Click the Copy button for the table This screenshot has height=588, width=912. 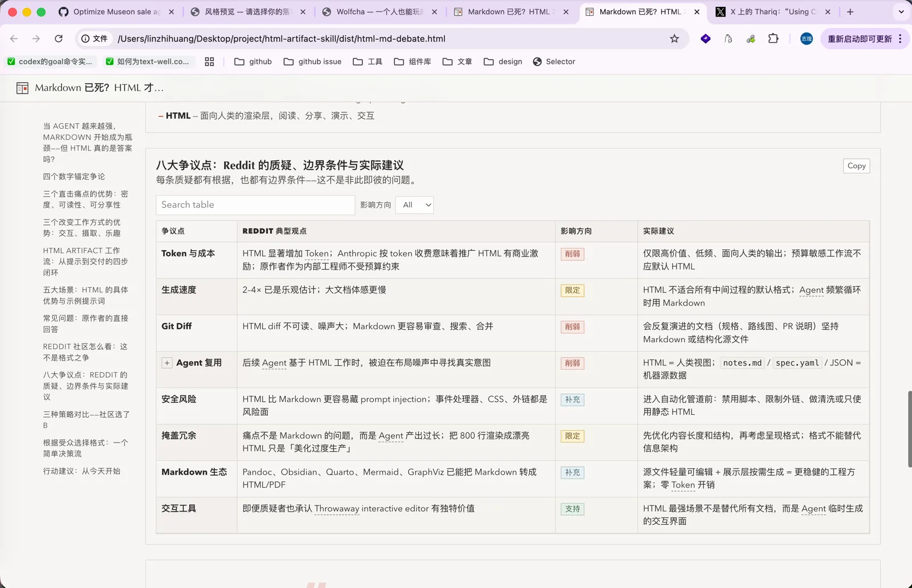856,166
